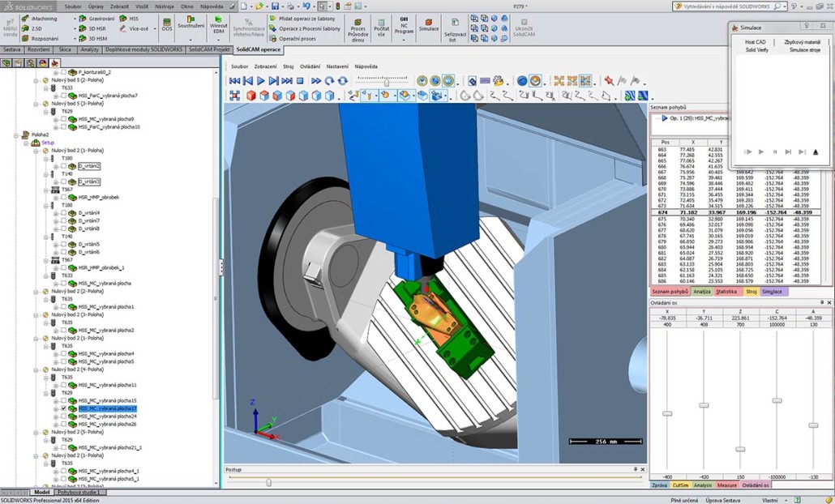Untick the HSS_MC_vybraná plocha17 checkbox

click(x=64, y=408)
